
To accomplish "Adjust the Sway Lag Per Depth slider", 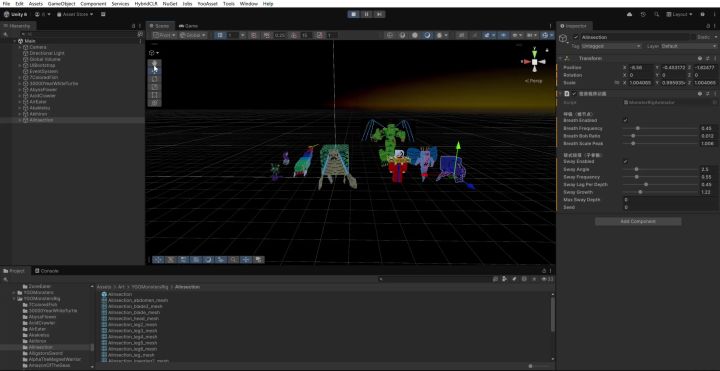I will (660, 185).
